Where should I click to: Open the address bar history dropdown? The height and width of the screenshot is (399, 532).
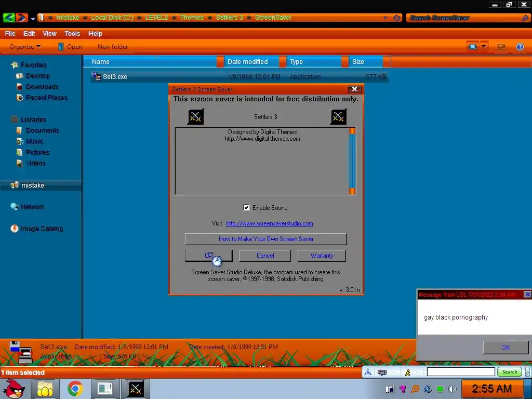(x=385, y=18)
